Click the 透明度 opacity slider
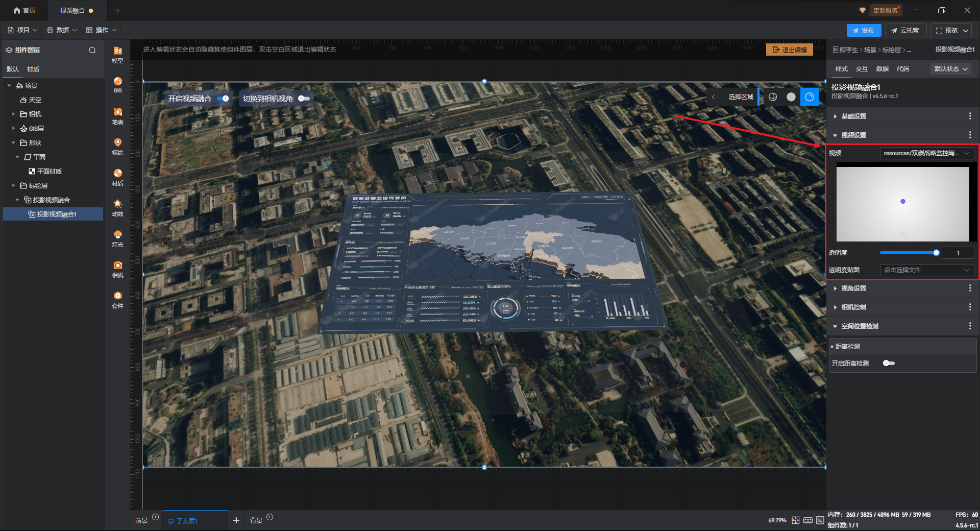Viewport: 980px width, 531px height. coord(908,253)
